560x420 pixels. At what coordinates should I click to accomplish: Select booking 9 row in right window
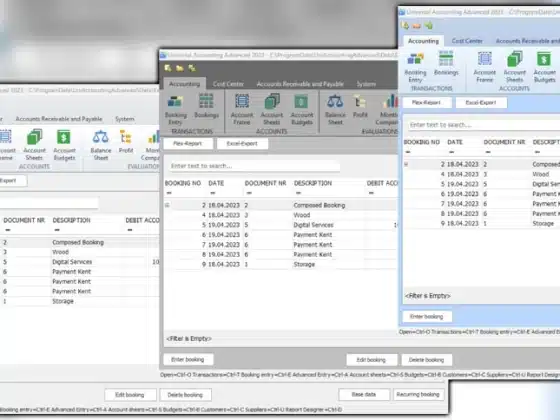(482, 224)
